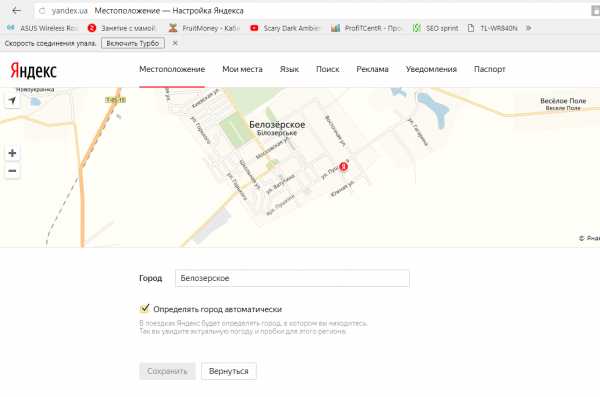Open the Scary Dark Ambient YouTube bookmark
The image size is (600, 397).
click(x=285, y=28)
